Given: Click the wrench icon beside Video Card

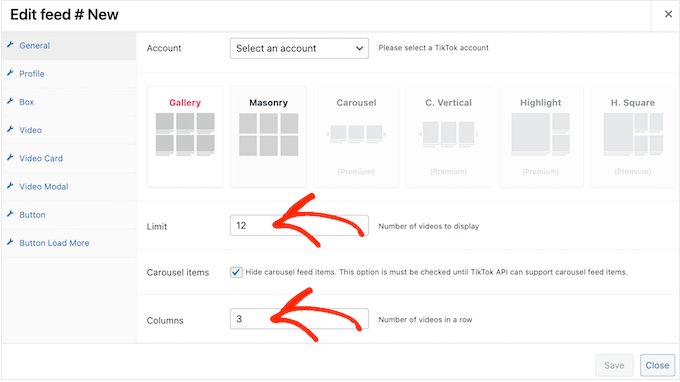Looking at the screenshot, I should (10, 157).
